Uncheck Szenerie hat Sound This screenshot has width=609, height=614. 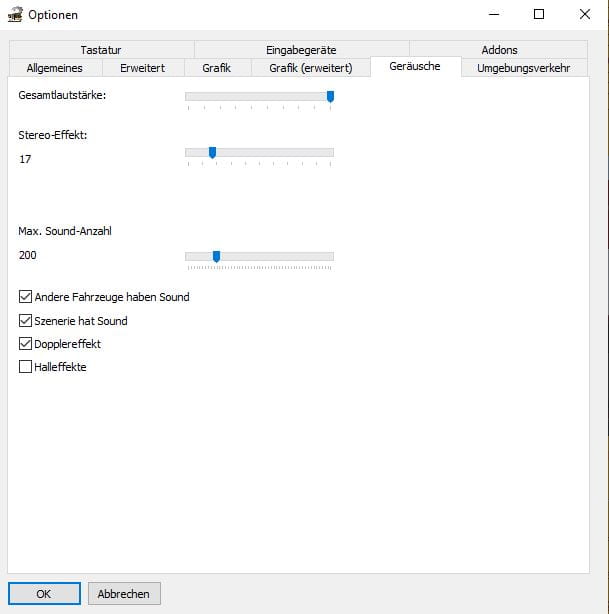(26, 321)
